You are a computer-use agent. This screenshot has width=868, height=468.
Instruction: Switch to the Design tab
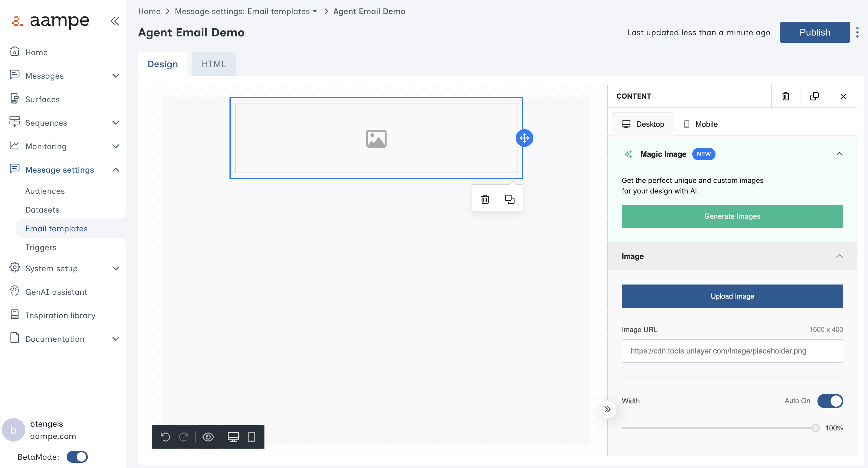[163, 64]
